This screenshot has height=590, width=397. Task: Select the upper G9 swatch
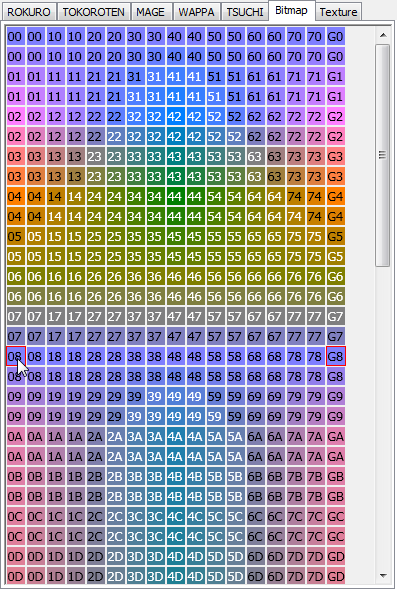(x=335, y=396)
